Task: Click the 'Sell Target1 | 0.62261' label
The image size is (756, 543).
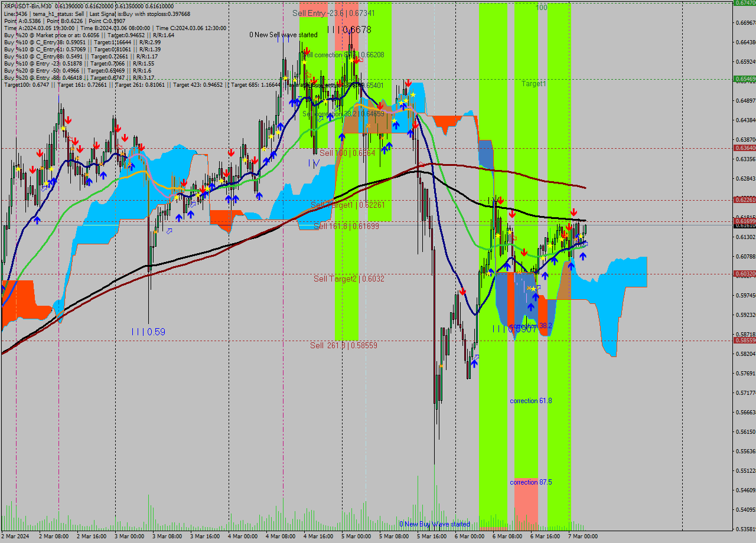Action: (x=348, y=205)
